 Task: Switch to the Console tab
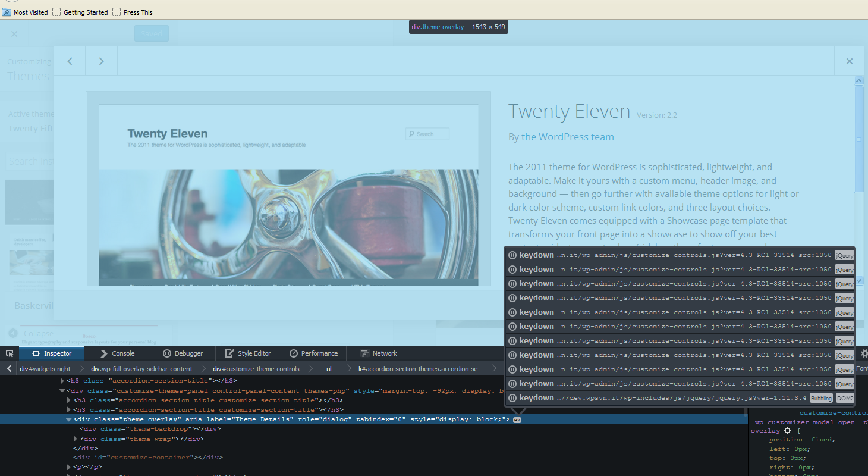(x=118, y=353)
